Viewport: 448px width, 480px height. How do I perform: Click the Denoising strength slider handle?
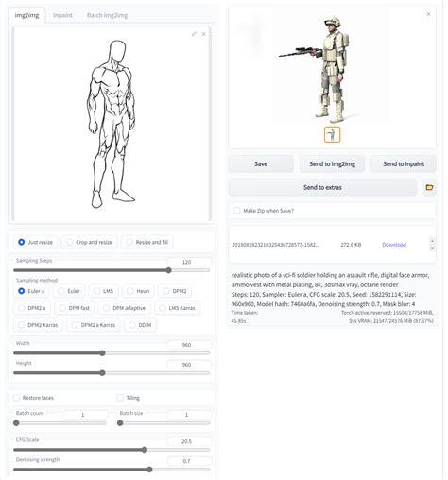[149, 470]
